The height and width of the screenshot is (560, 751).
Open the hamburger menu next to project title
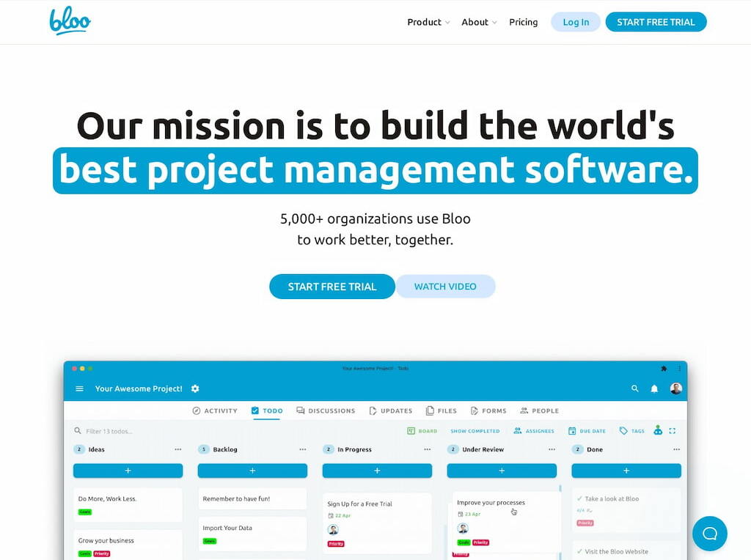pos(78,388)
